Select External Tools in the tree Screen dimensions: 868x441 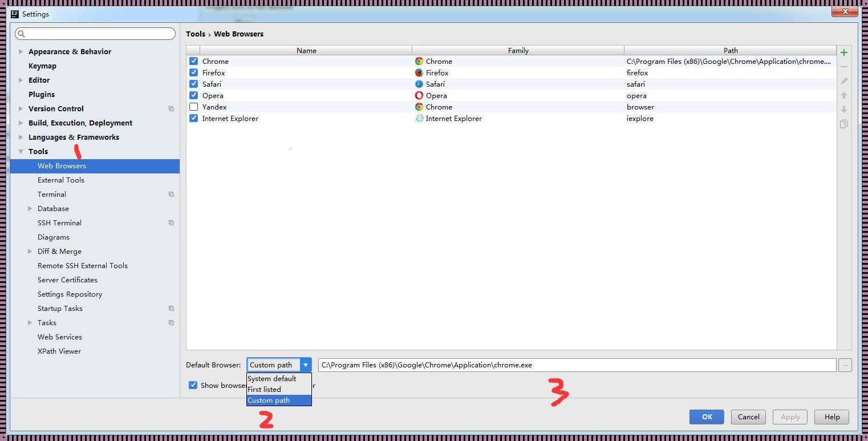point(61,180)
